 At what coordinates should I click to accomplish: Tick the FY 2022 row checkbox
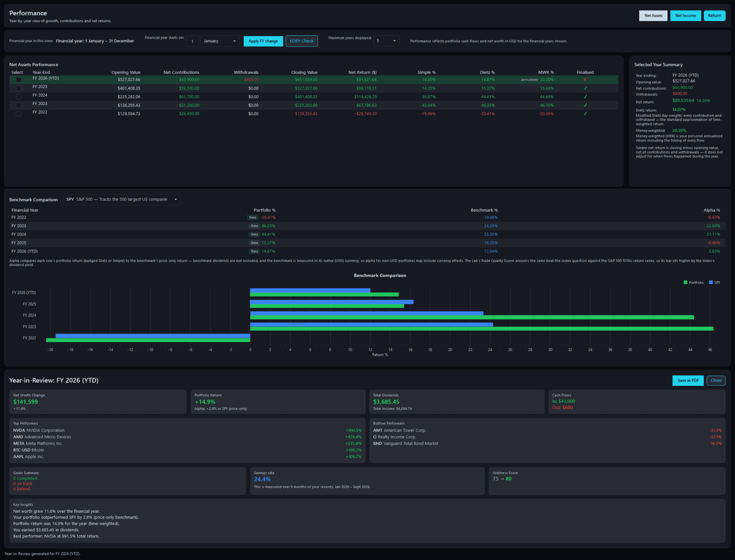(19, 114)
